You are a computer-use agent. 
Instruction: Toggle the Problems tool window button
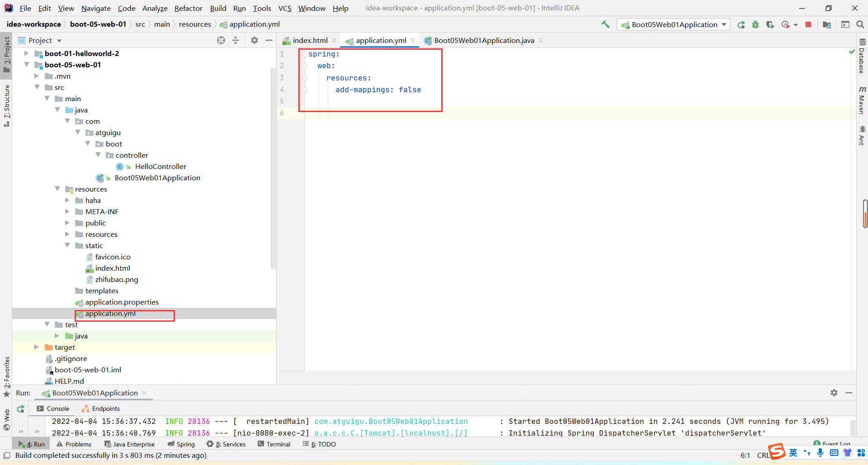coord(74,444)
